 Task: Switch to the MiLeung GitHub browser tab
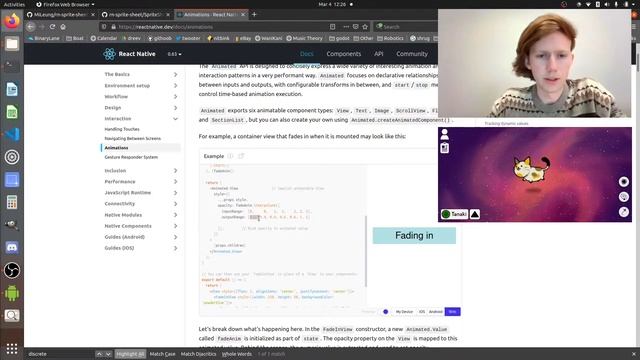tap(60, 14)
